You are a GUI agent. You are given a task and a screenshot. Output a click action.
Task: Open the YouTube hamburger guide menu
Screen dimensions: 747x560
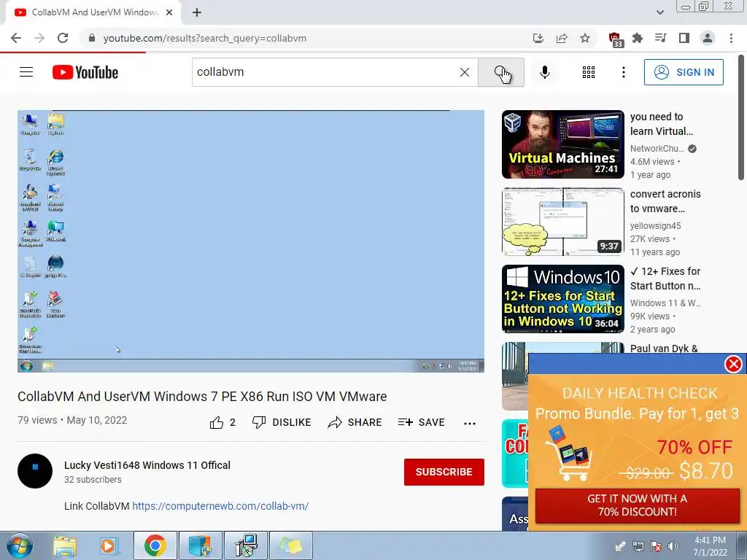pyautogui.click(x=26, y=72)
